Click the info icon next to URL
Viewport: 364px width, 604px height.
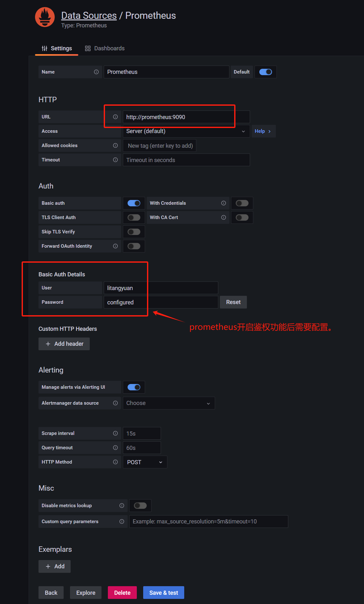click(115, 117)
